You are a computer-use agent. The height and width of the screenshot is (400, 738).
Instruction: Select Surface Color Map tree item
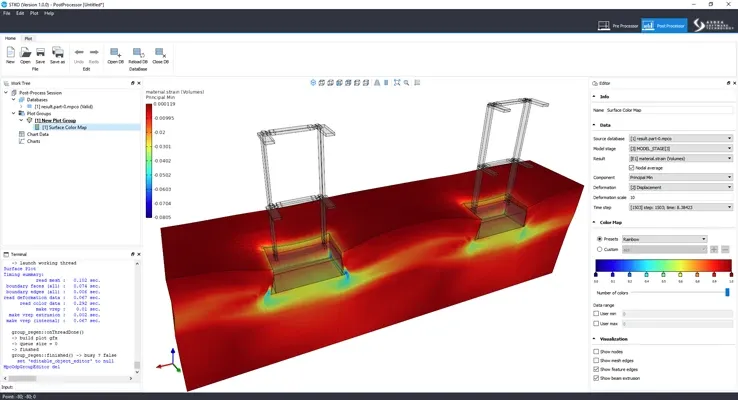click(x=64, y=127)
